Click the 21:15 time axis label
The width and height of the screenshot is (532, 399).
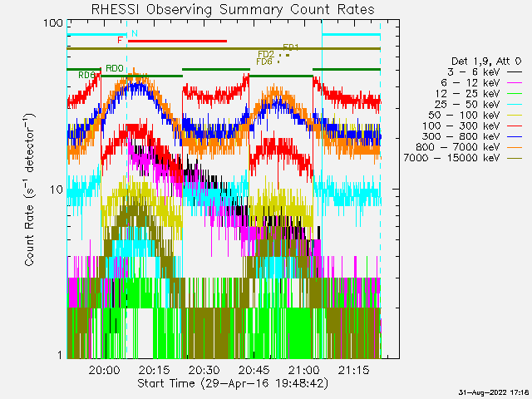pyautogui.click(x=353, y=370)
